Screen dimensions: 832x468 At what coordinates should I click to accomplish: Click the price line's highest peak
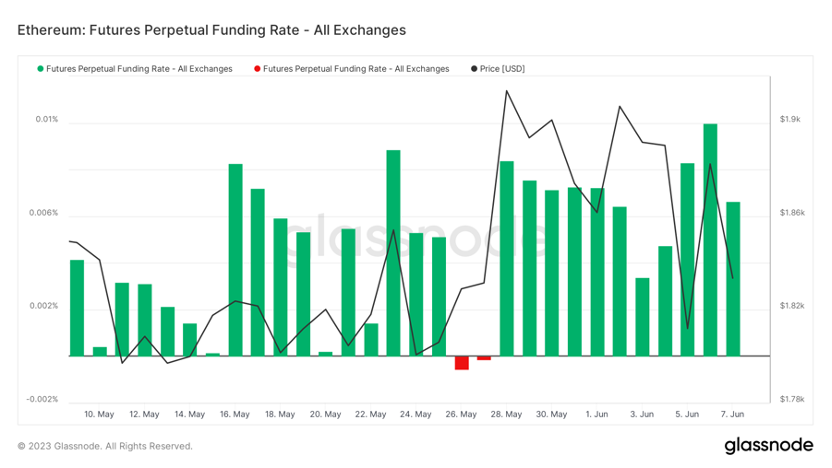click(507, 91)
